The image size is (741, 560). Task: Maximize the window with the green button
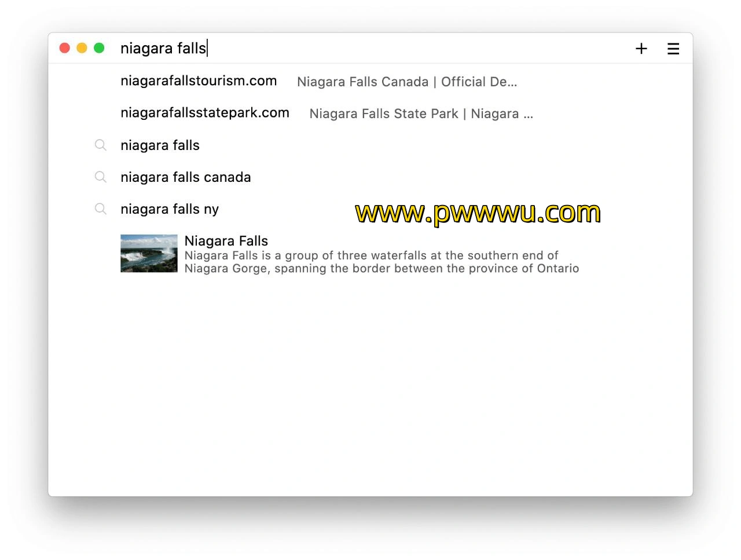99,48
